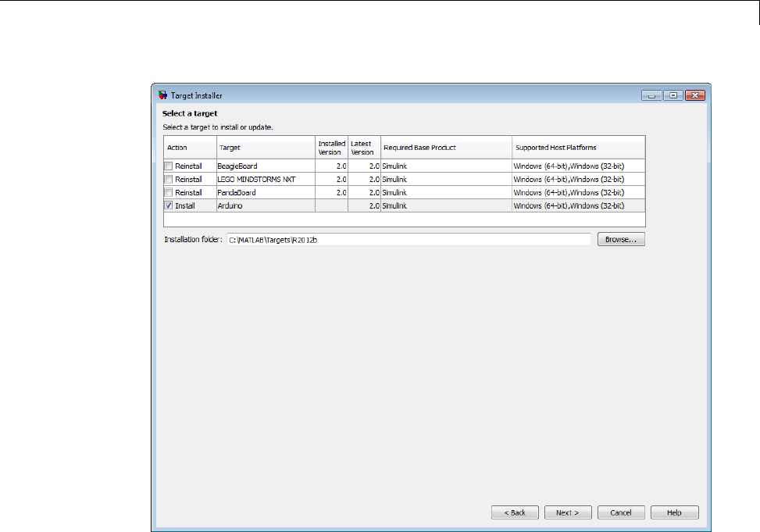
Task: Click the Target column header
Action: 266,148
